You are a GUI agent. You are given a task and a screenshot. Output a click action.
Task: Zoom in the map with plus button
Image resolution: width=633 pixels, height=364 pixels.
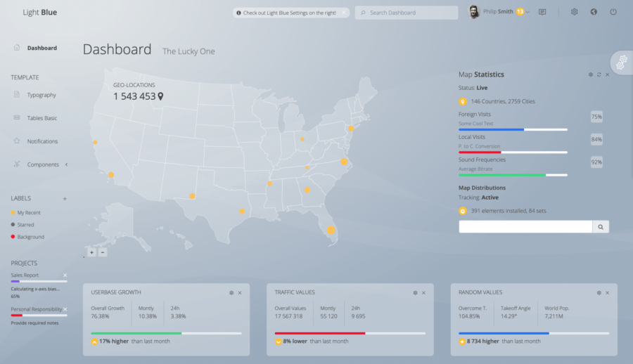(x=91, y=252)
